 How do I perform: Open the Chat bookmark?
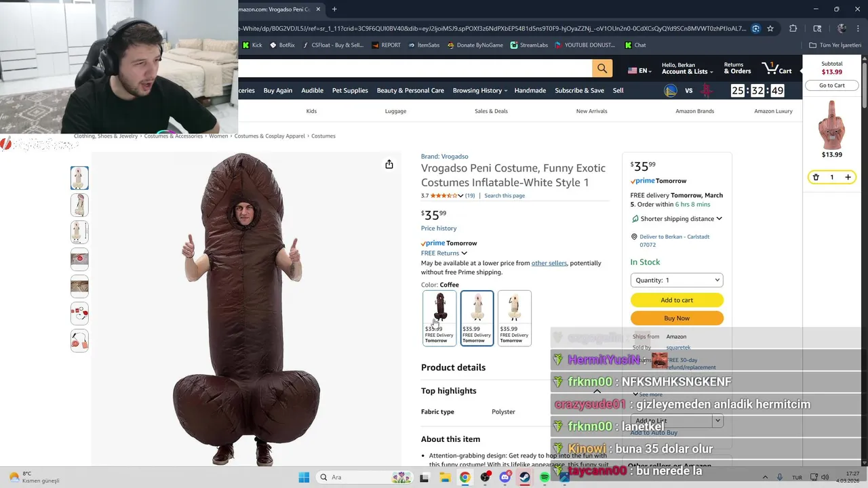(635, 45)
